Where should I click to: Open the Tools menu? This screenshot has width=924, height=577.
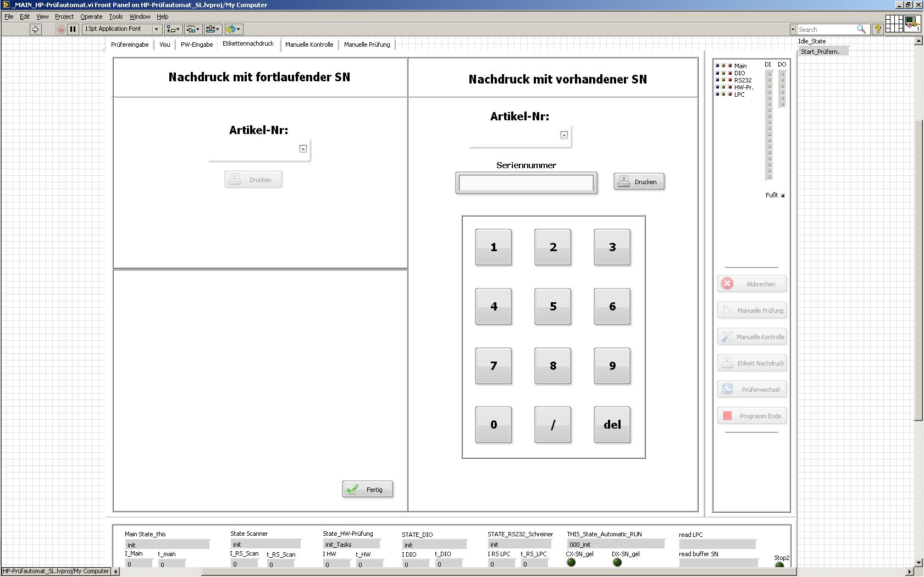(115, 16)
